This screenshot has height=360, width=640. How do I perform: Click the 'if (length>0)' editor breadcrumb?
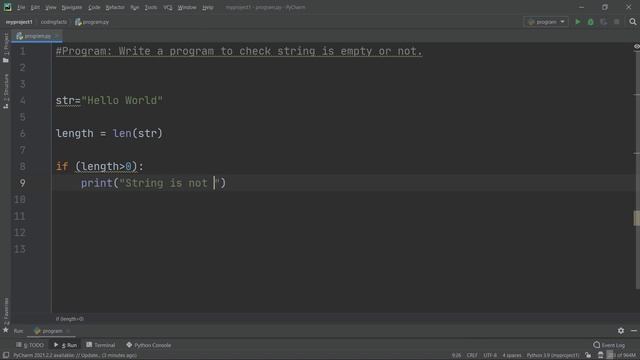coord(70,319)
